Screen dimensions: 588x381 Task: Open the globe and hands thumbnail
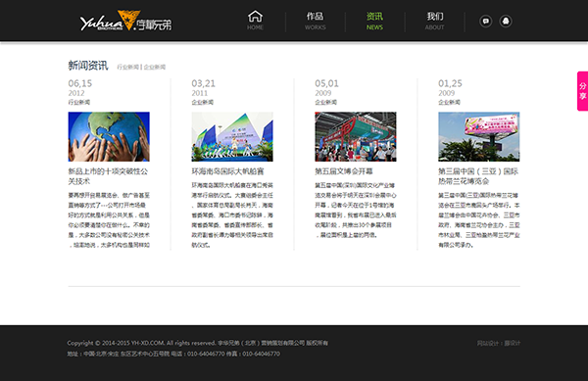(x=109, y=137)
